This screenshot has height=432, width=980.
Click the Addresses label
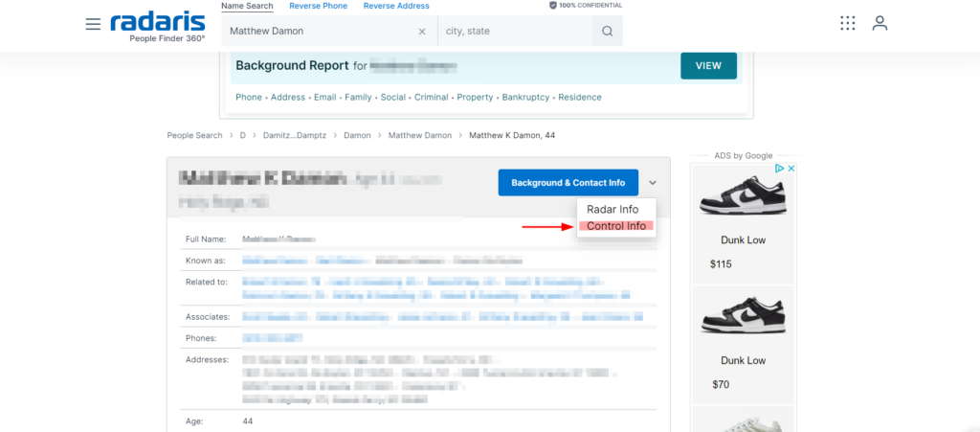point(207,359)
